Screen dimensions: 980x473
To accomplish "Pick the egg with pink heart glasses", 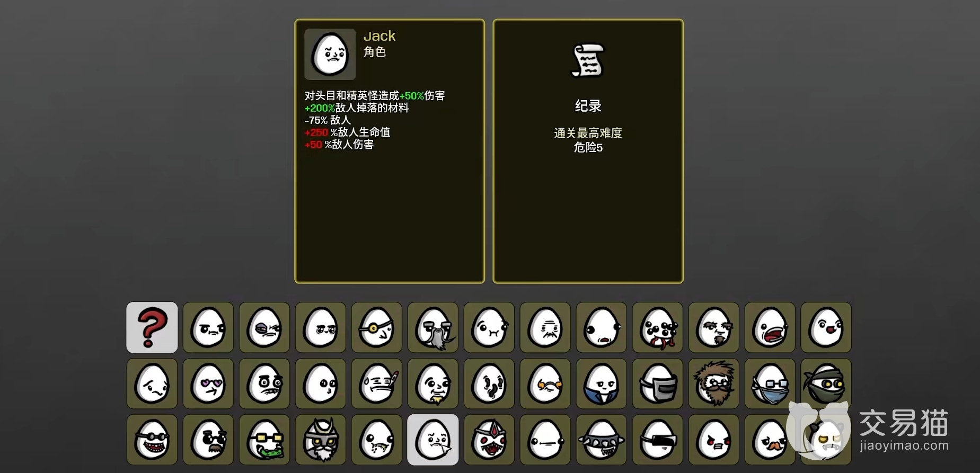I will coord(208,383).
